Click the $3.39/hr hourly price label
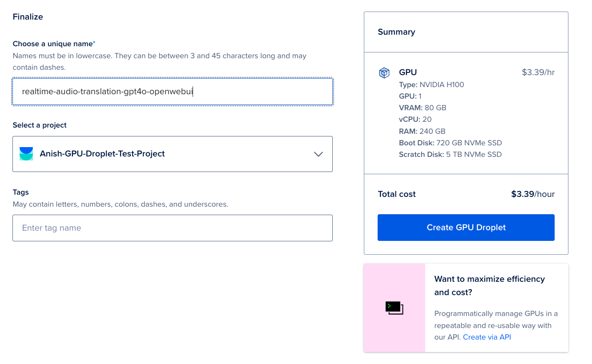Viewport: 592px width, 364px height. coord(538,72)
